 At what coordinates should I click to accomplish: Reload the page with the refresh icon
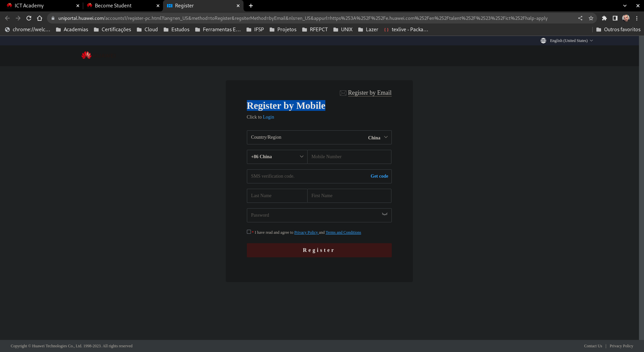pos(29,18)
